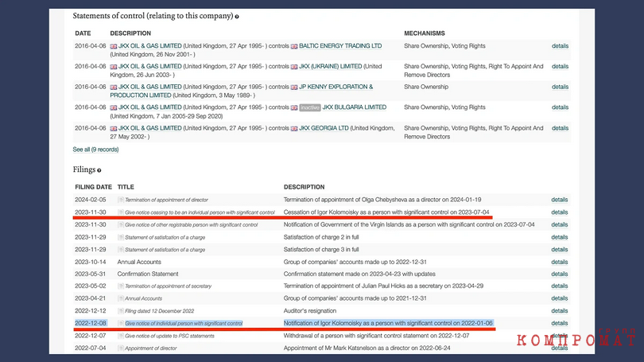Open details for Notification of Igor Kolomoisky filing
644x362 pixels.
coord(560,323)
